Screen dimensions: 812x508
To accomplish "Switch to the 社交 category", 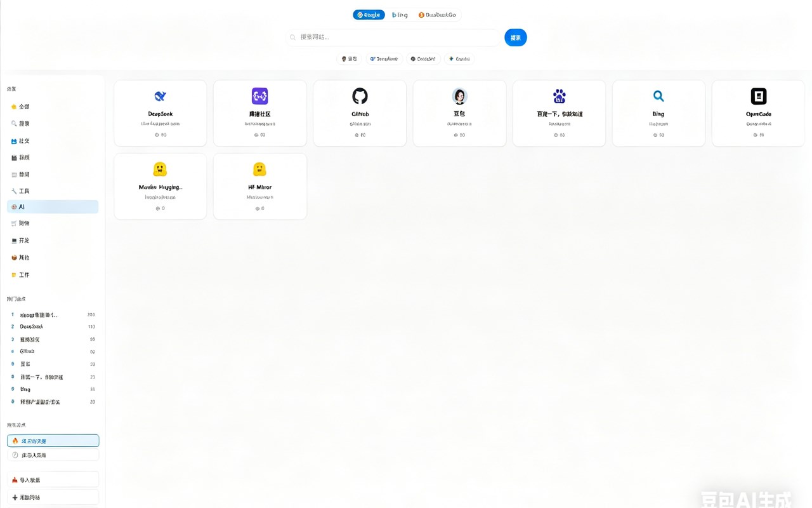I will (53, 141).
